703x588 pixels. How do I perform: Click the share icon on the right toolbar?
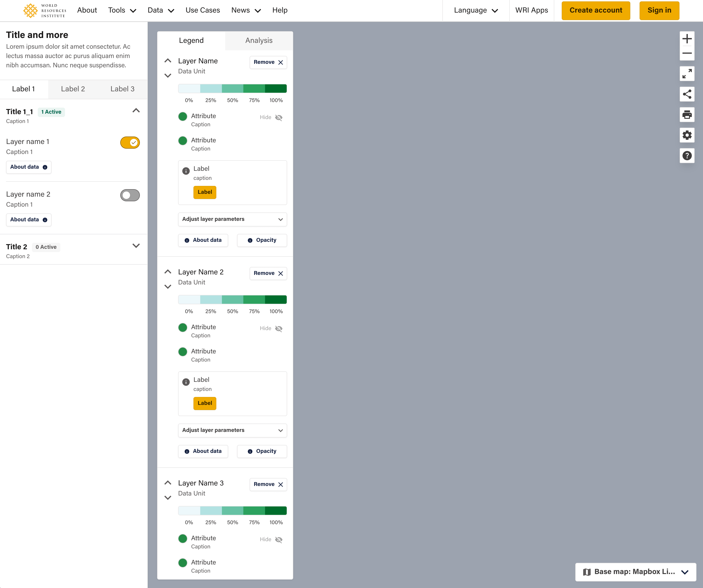687,94
